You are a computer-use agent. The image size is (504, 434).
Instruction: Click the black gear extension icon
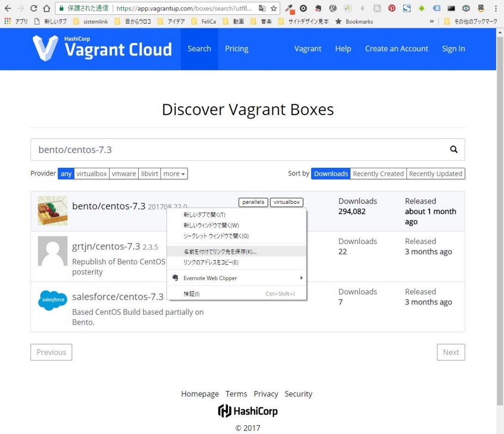[303, 8]
